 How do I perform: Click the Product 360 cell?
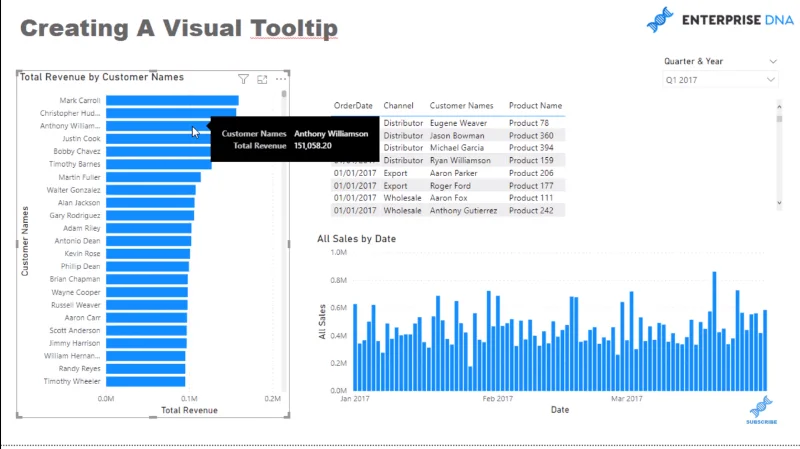pos(531,136)
